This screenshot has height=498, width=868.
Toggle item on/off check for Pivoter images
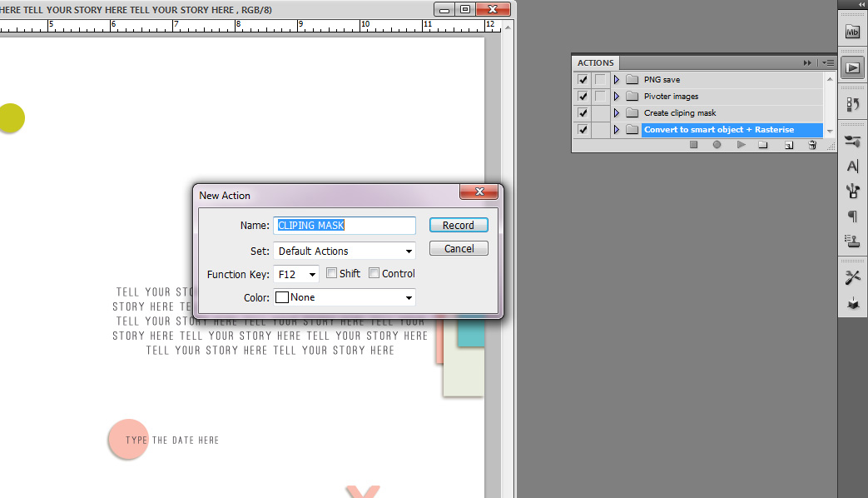(x=583, y=97)
